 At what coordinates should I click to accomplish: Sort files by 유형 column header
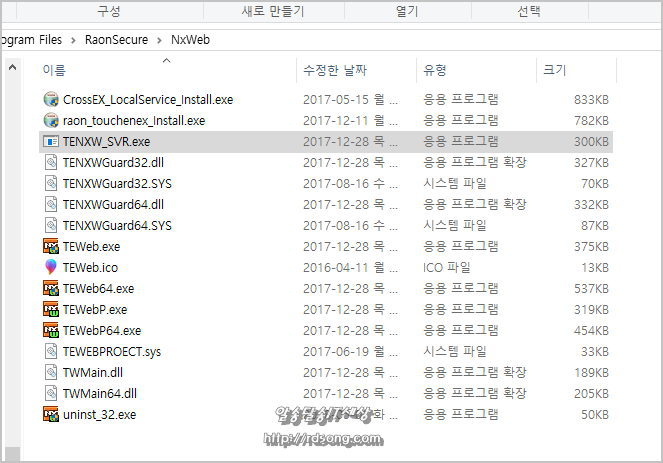click(x=435, y=71)
